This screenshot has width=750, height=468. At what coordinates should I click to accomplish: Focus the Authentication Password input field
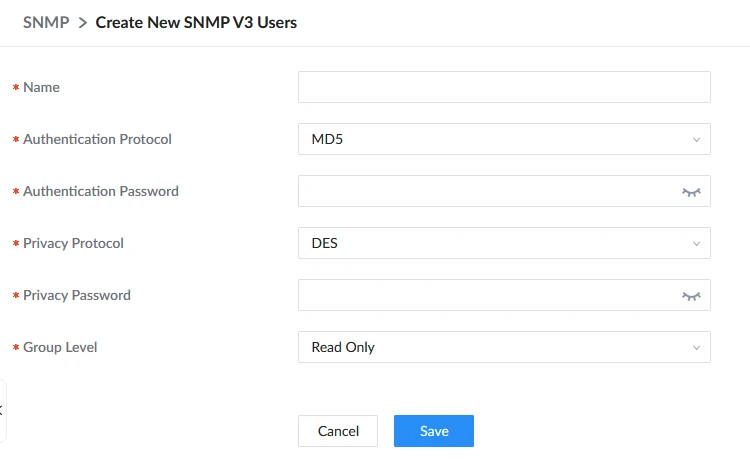488,191
